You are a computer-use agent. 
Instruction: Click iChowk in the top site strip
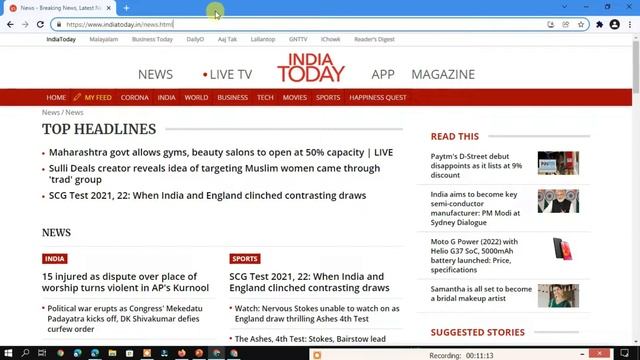coord(331,39)
